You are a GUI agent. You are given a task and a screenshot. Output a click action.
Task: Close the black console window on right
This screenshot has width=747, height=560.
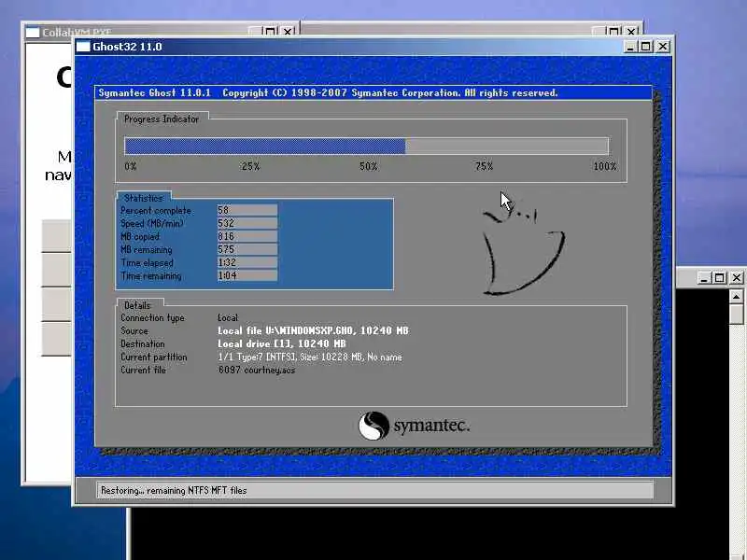tap(737, 277)
